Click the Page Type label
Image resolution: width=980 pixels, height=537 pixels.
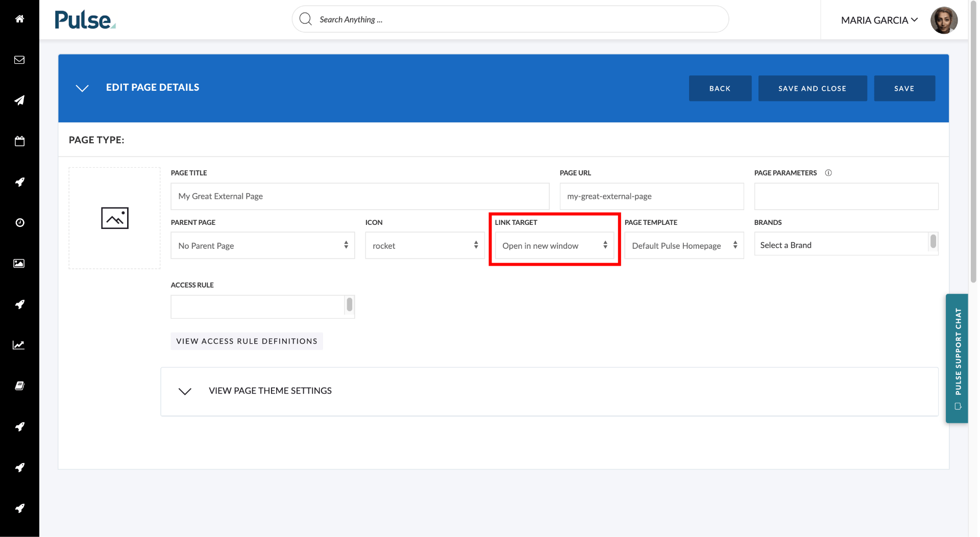point(96,140)
